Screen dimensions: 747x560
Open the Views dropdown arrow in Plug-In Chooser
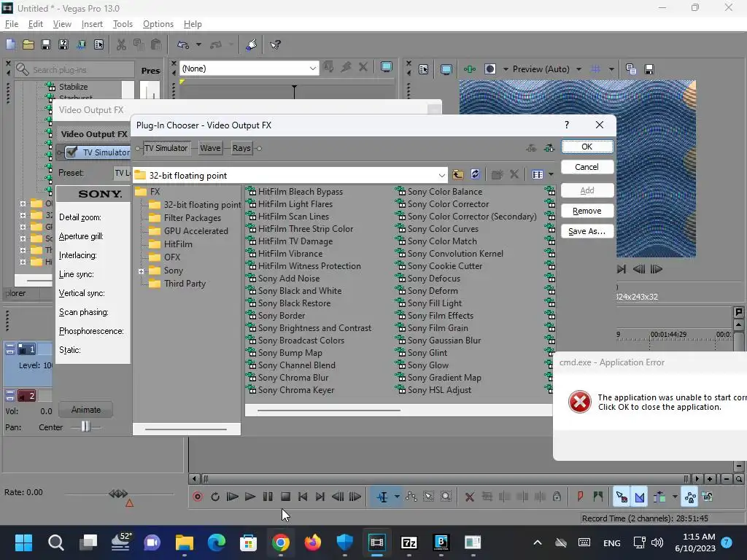point(551,174)
